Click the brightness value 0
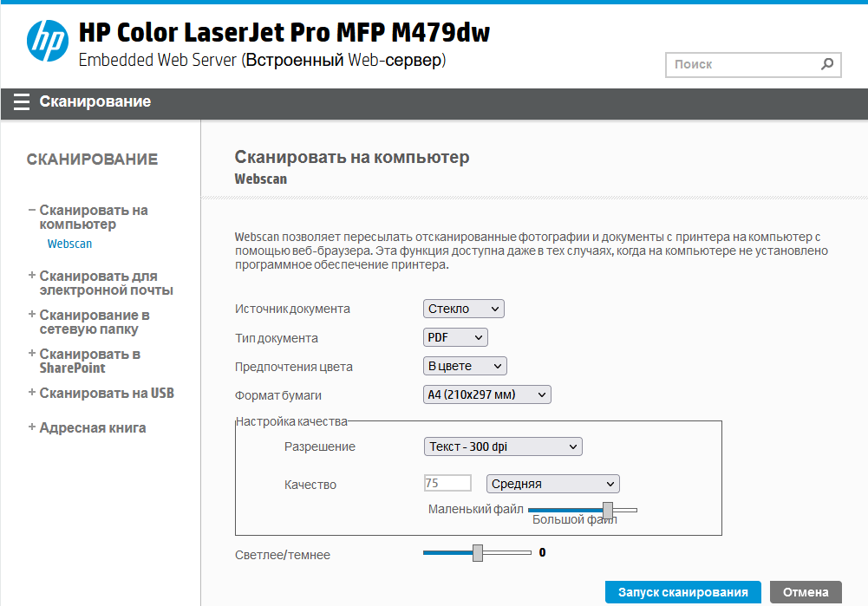 pyautogui.click(x=543, y=552)
